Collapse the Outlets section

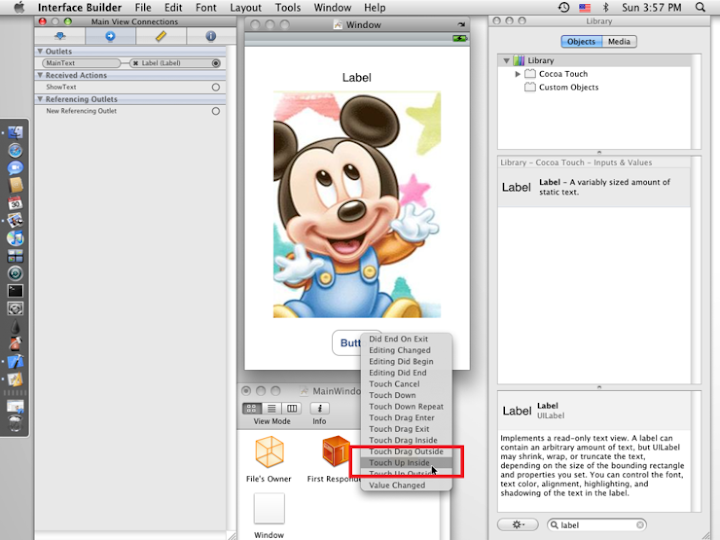pyautogui.click(x=41, y=51)
